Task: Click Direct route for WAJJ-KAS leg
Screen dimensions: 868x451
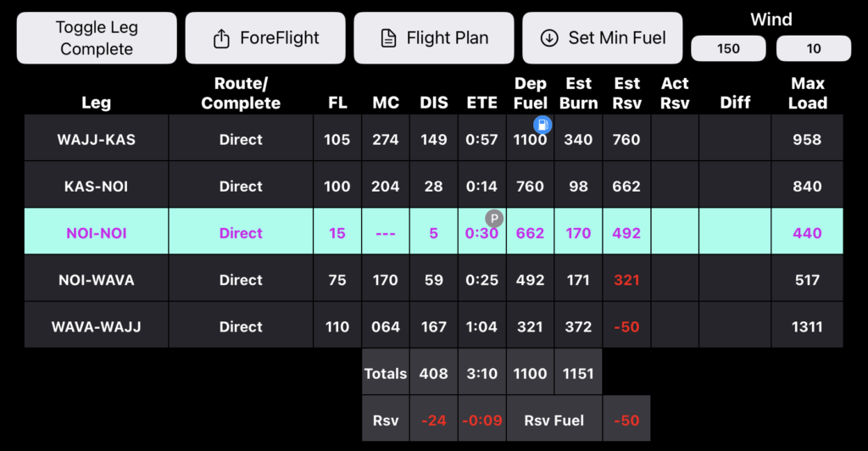Action: point(241,140)
